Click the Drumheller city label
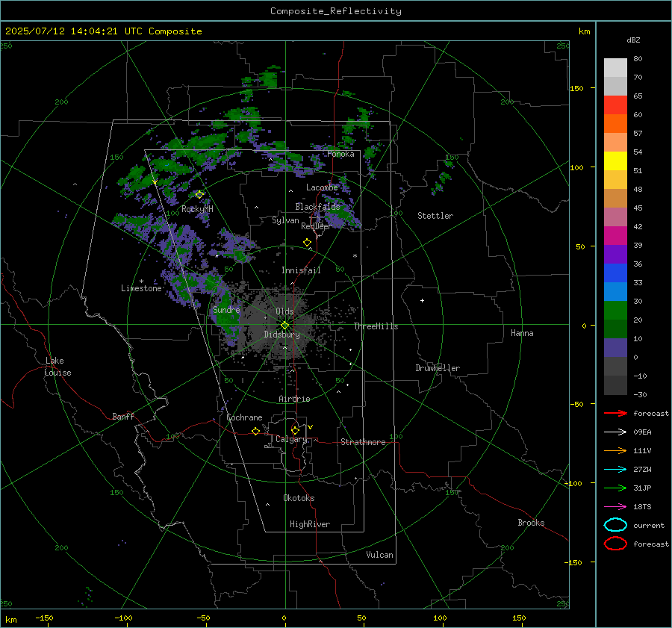Screen dimensions: 672x628 coord(438,368)
